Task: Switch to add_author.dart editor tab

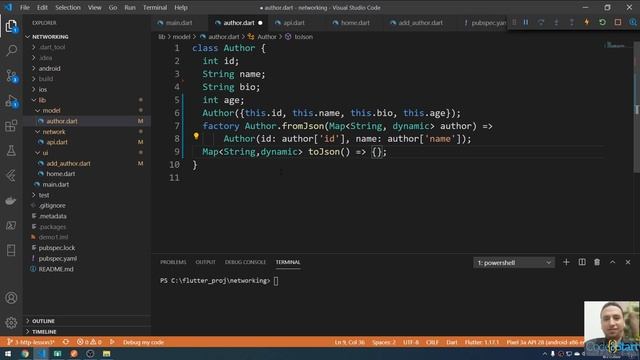Action: [420, 23]
